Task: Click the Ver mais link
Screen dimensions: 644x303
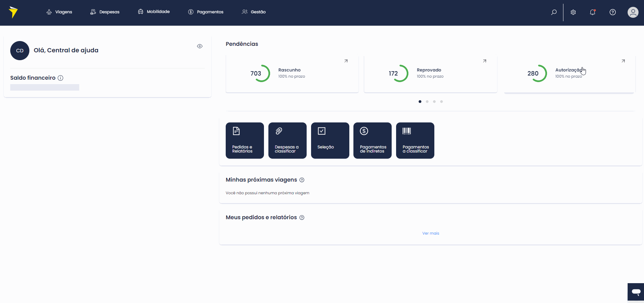Action: tap(431, 233)
